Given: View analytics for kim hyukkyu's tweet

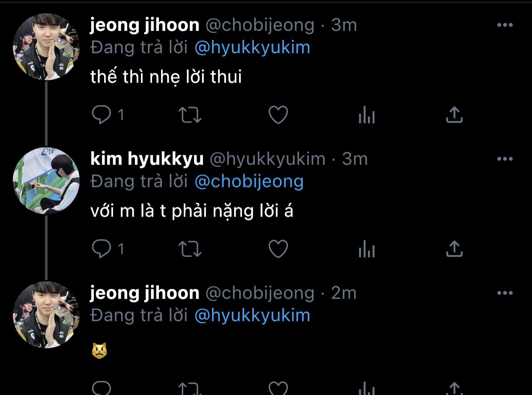Looking at the screenshot, I should 367,249.
